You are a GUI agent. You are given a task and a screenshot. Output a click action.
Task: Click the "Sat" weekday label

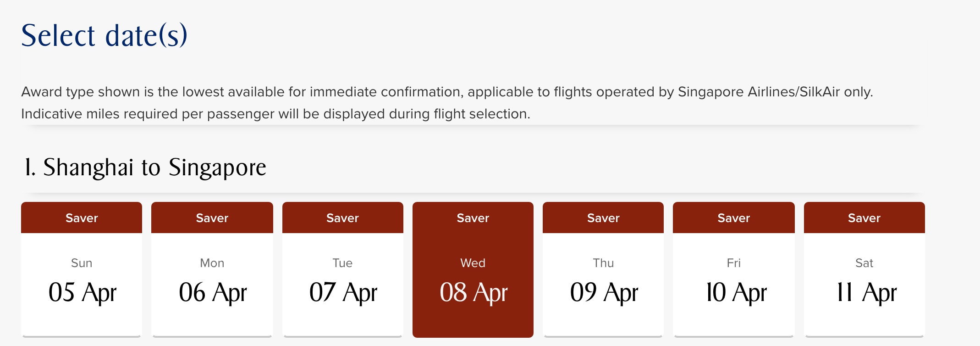(864, 263)
